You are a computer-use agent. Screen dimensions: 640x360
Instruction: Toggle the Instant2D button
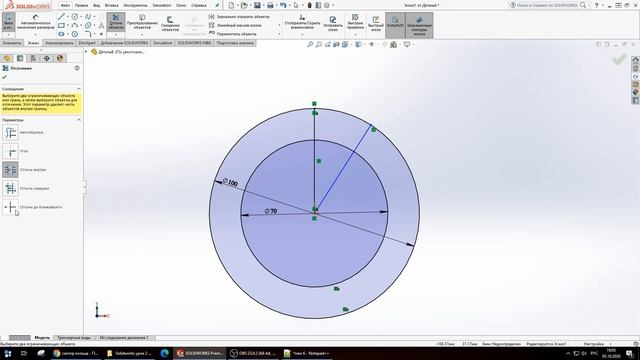click(x=395, y=24)
